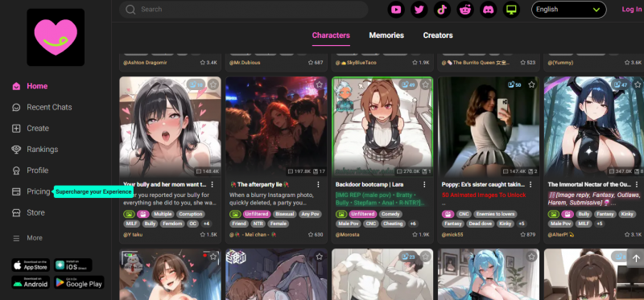Download from Google Play button

click(79, 282)
